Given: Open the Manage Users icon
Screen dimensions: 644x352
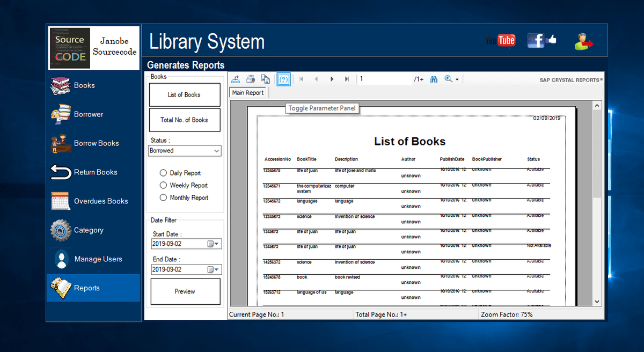Looking at the screenshot, I should pos(61,259).
